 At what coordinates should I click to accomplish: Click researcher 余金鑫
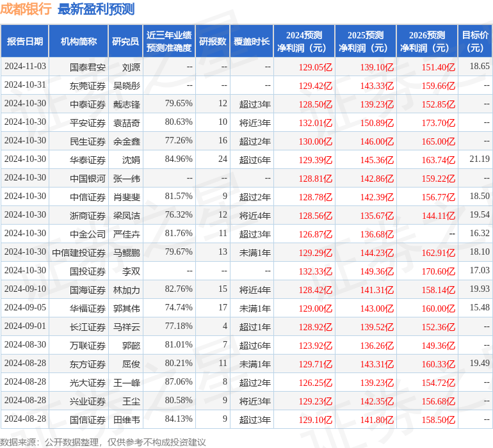127,141
